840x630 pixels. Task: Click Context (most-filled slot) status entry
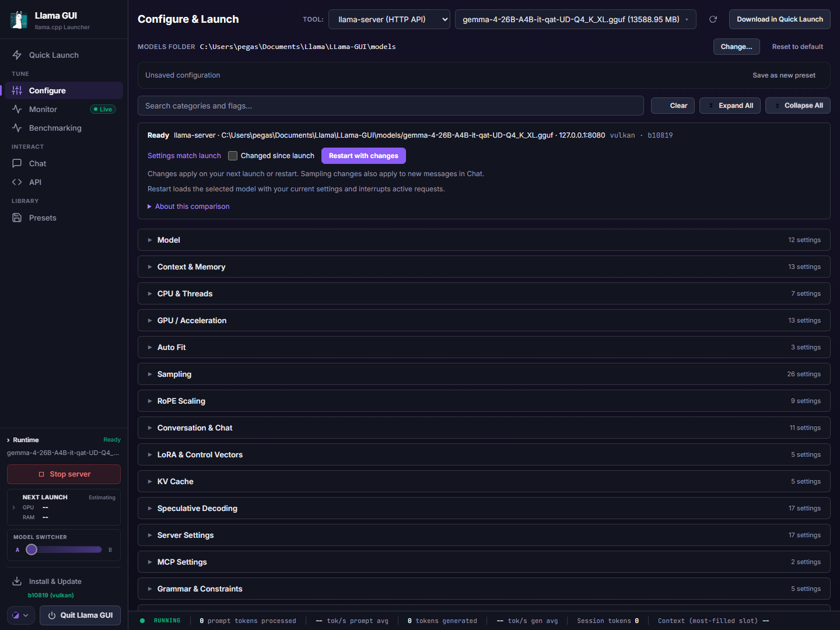pos(713,621)
